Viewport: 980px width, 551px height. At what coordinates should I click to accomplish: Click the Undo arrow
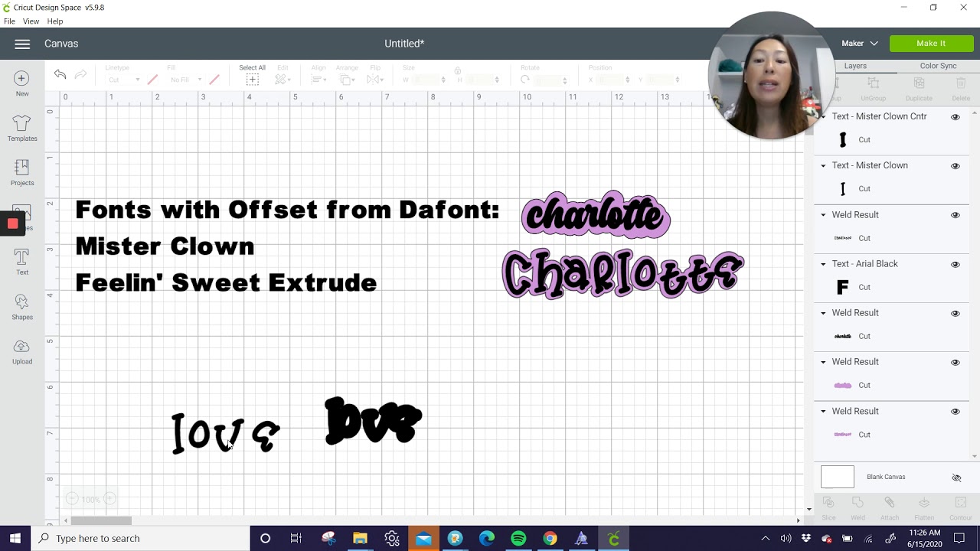pyautogui.click(x=60, y=74)
